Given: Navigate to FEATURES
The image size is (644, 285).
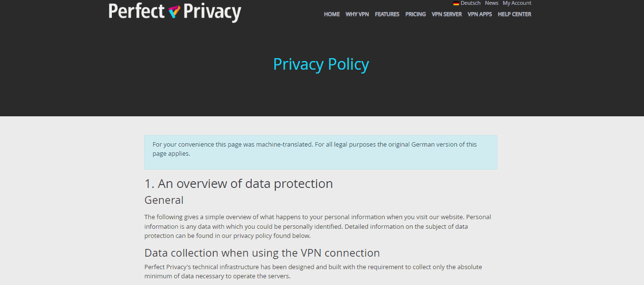Looking at the screenshot, I should (387, 14).
